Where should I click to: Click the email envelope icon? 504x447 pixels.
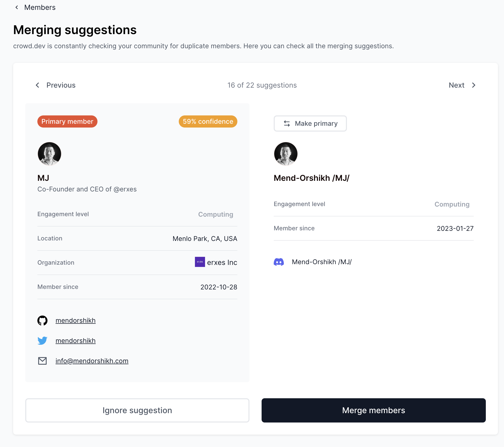pos(42,361)
